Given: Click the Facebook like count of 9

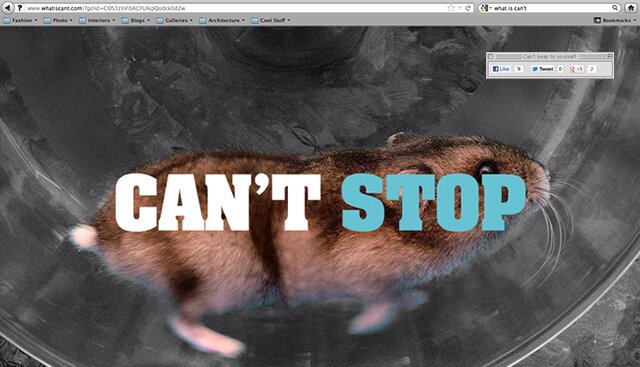Looking at the screenshot, I should [x=519, y=69].
